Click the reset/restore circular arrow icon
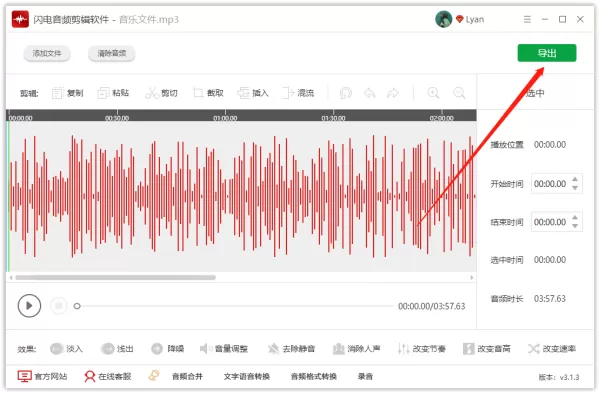 coord(346,93)
